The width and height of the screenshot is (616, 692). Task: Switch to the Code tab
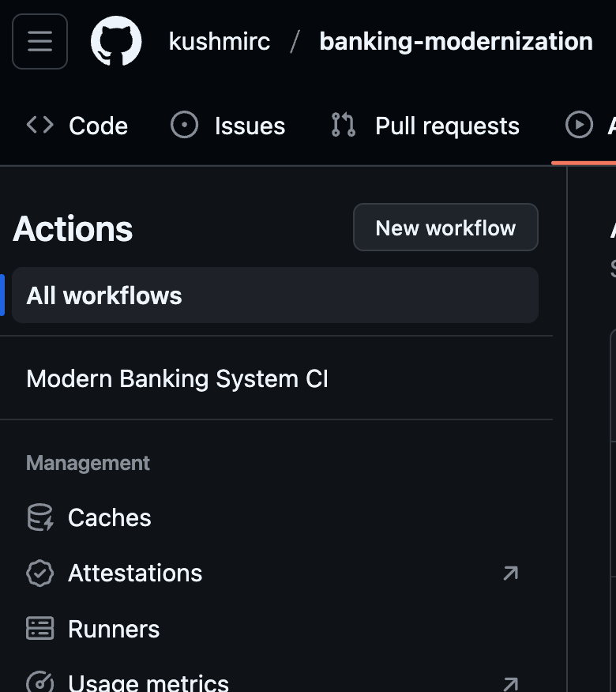coord(77,126)
